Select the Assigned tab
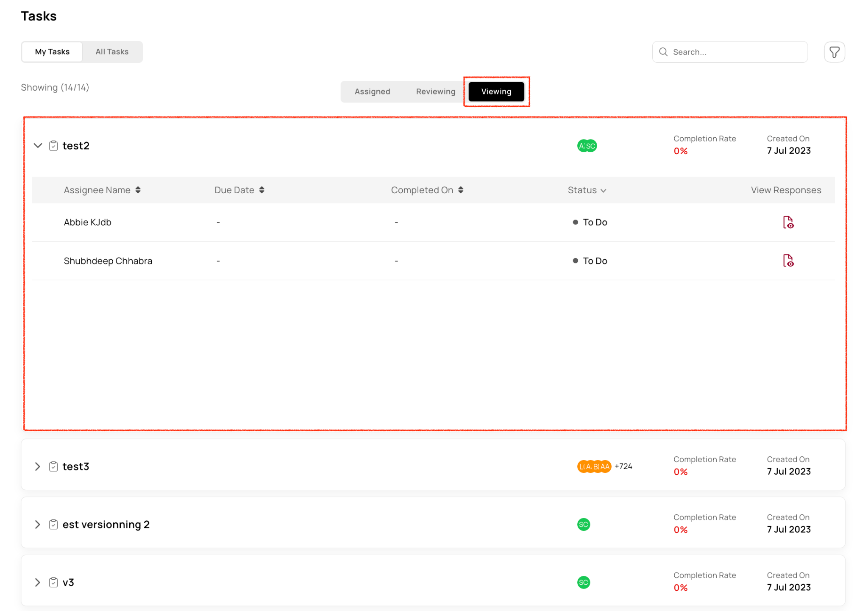Viewport: 868px width, 611px height. click(x=372, y=92)
